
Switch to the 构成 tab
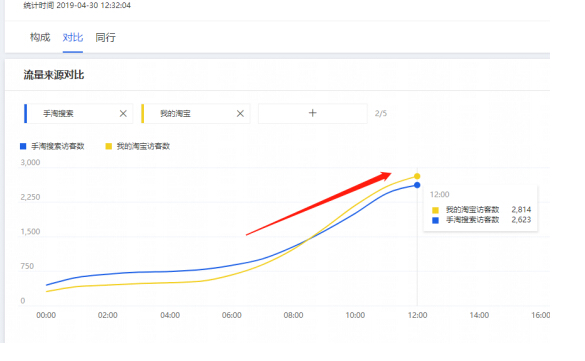40,37
